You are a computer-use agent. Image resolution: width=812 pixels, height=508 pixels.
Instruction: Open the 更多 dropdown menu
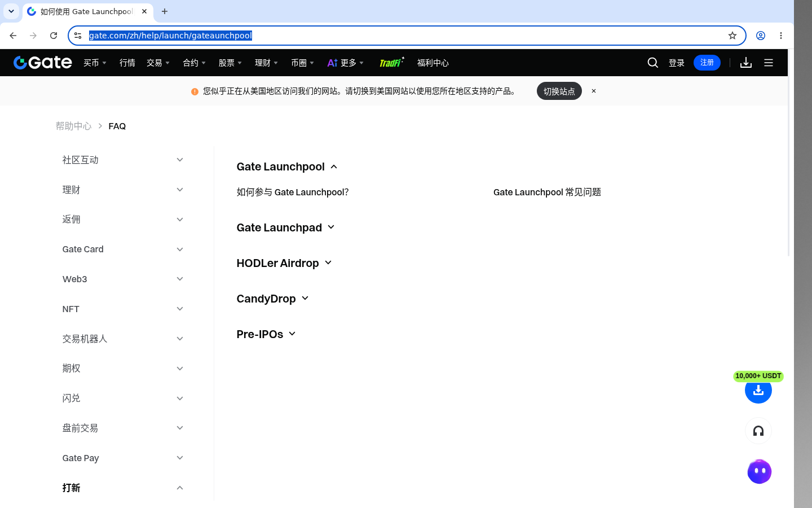click(346, 63)
